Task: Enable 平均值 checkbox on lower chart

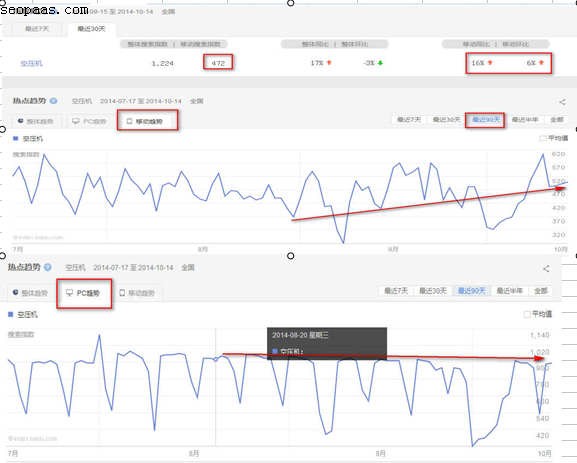Action: pos(527,314)
